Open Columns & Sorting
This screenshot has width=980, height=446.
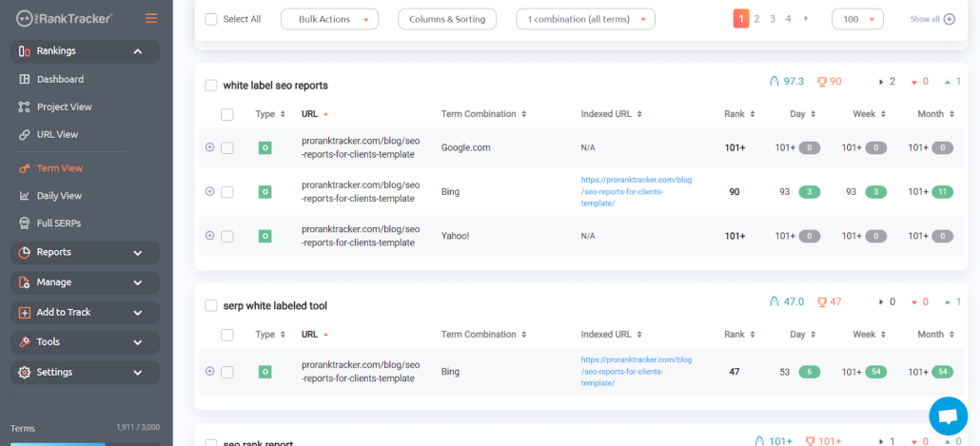447,19
